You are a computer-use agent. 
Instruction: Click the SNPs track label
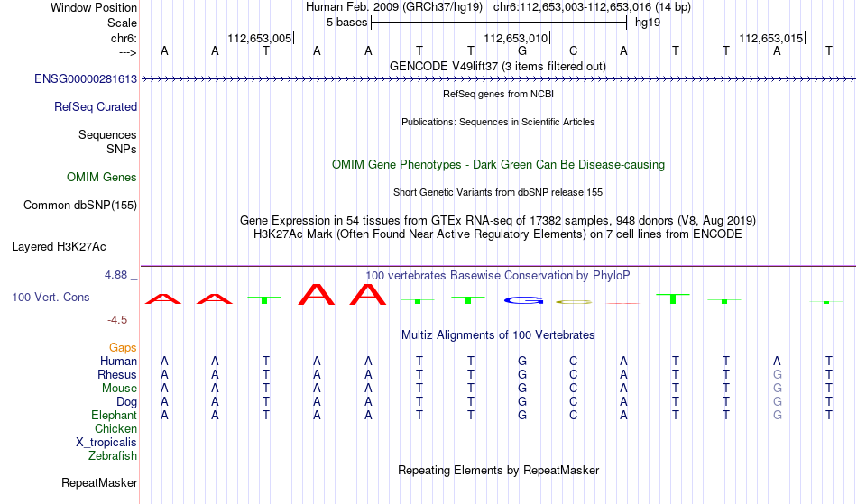pyautogui.click(x=122, y=149)
